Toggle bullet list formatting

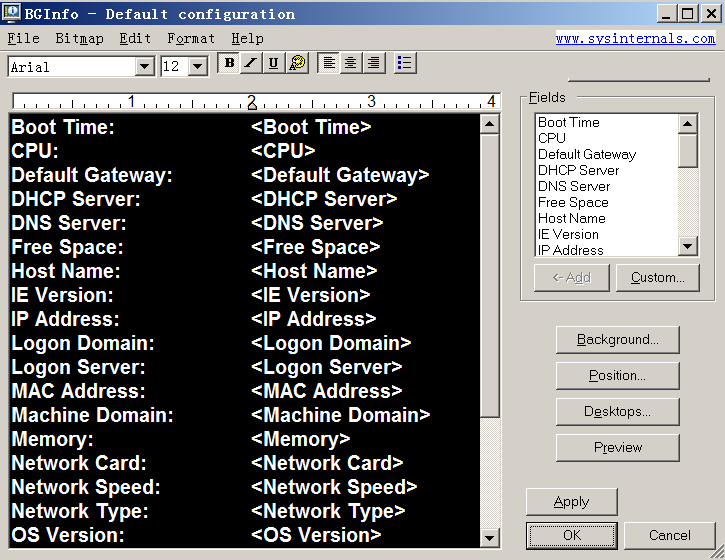[406, 63]
